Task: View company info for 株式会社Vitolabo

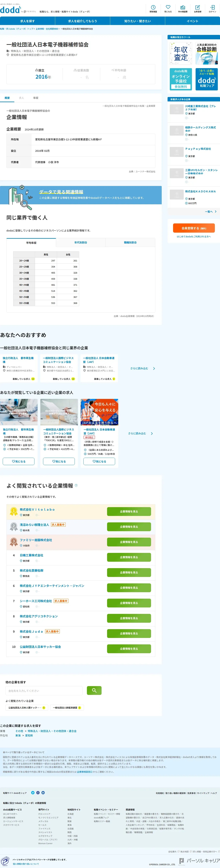Action: pos(129,512)
